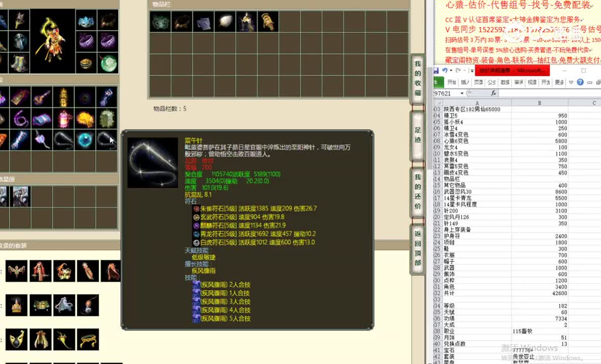Open 我的还价 side button
This screenshot has width=601, height=364.
(417, 192)
